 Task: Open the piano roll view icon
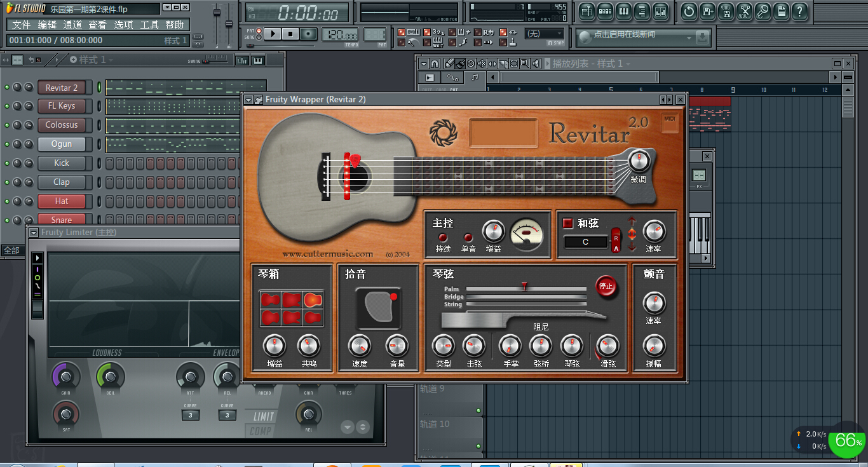pos(623,11)
